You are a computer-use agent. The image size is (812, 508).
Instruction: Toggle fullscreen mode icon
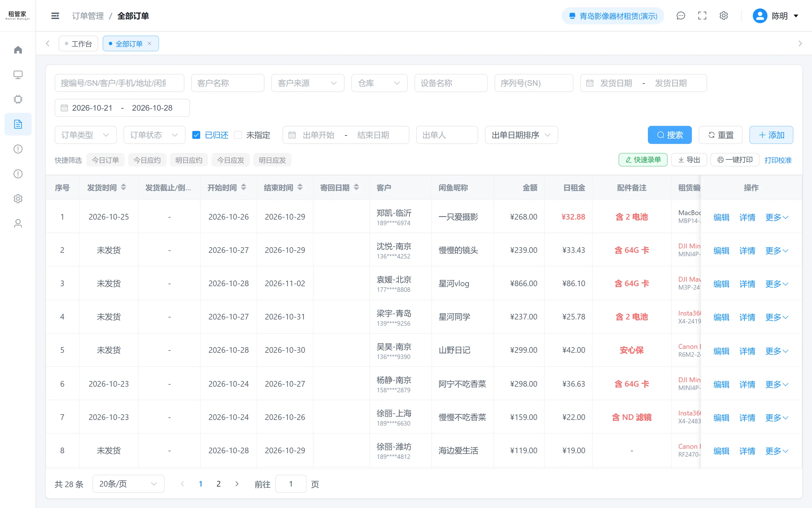pyautogui.click(x=702, y=16)
